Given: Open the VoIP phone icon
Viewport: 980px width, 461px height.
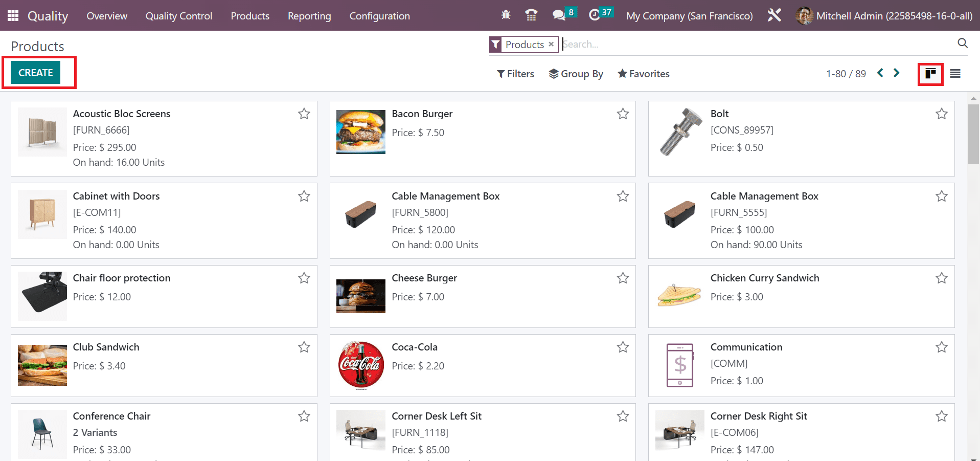Looking at the screenshot, I should tap(531, 15).
